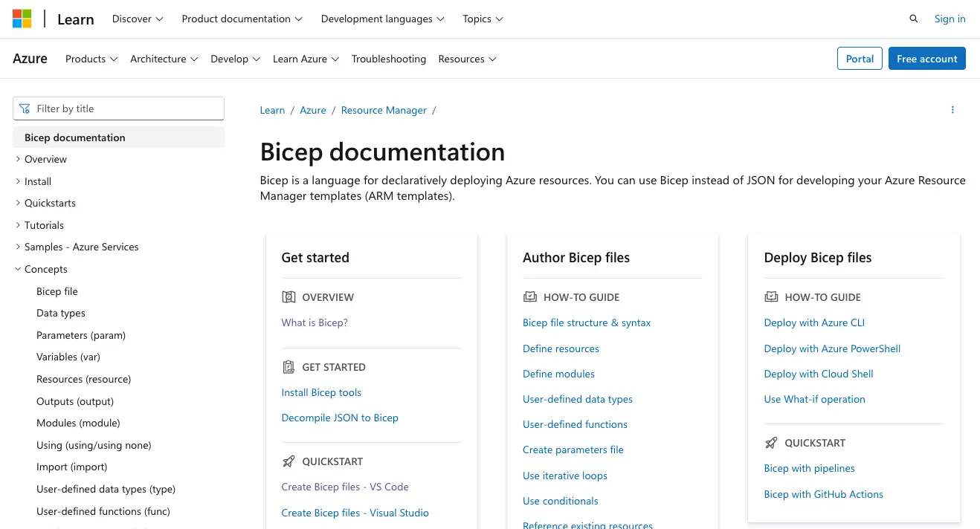Click the Portal button
The height and width of the screenshot is (529, 980).
tap(860, 59)
